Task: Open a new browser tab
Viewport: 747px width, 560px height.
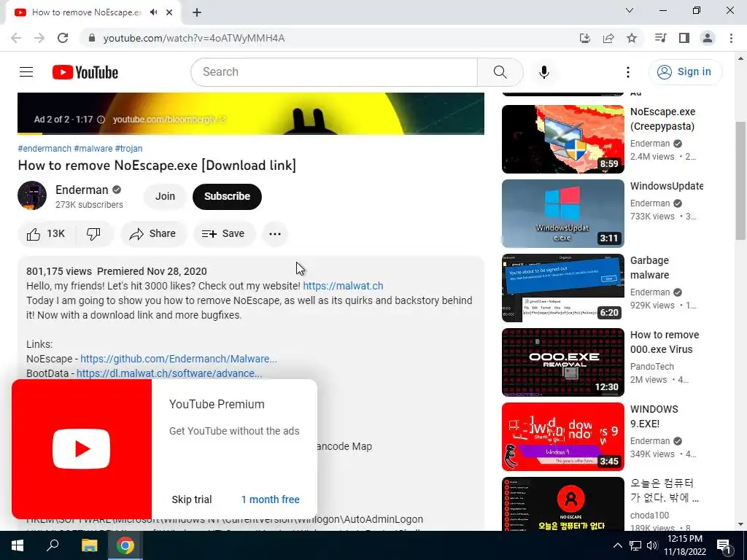Action: tap(197, 12)
